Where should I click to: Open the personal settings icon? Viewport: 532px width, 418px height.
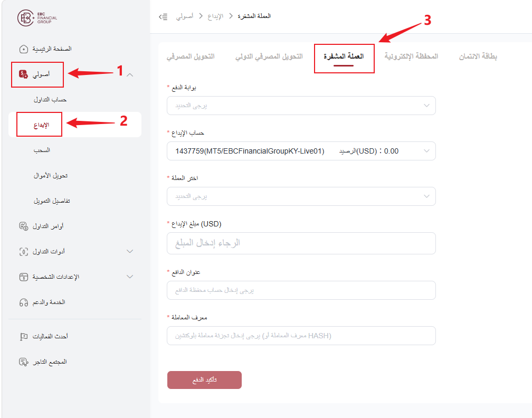pyautogui.click(x=23, y=277)
